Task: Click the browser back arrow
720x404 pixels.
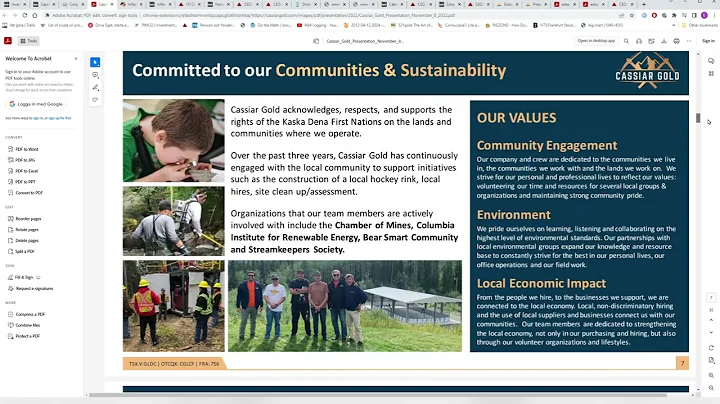Action: point(5,15)
